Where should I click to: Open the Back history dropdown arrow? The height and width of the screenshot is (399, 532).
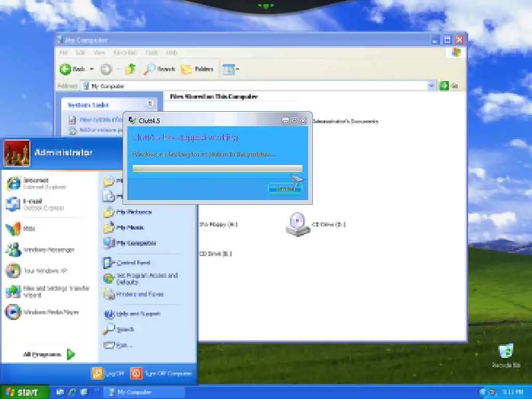(x=91, y=69)
